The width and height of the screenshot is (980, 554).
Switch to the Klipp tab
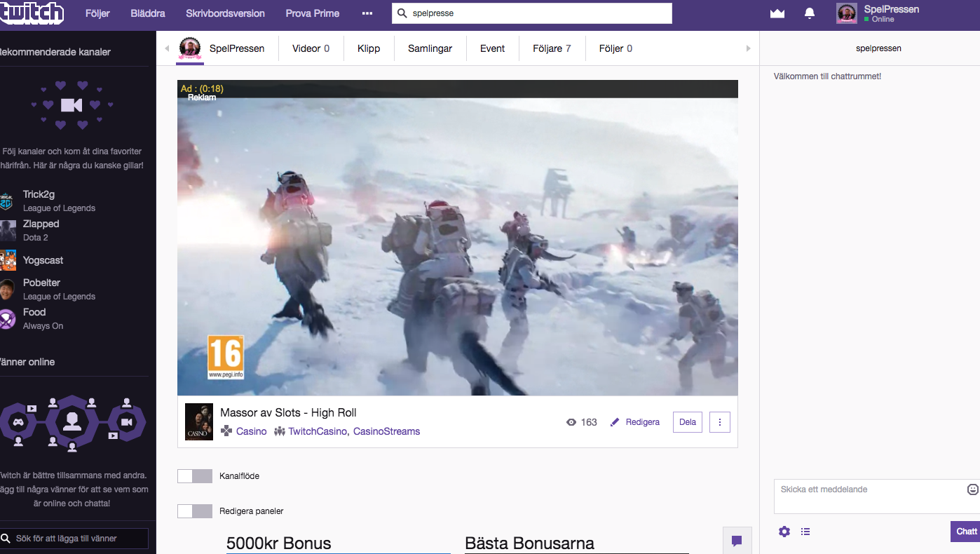pos(369,48)
